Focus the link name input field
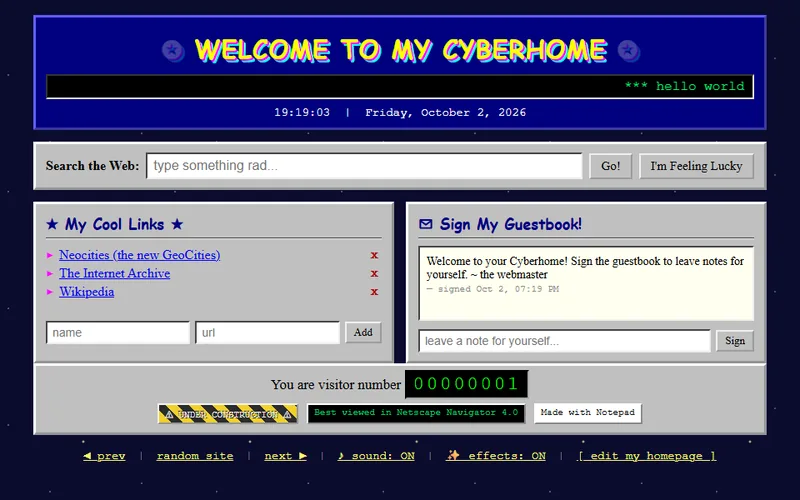Viewport: 800px width, 500px height. 118,333
